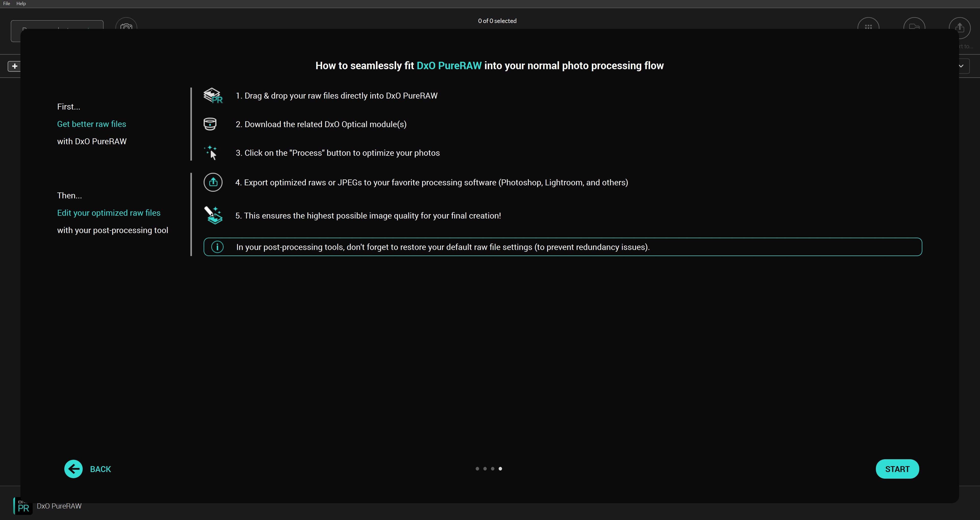Click the step 1 drag & drop text
Viewport: 980px width, 520px height.
337,95
